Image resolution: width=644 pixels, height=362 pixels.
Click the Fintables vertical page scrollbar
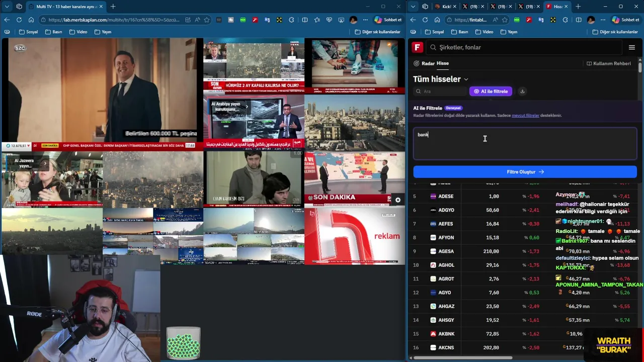pos(640,68)
